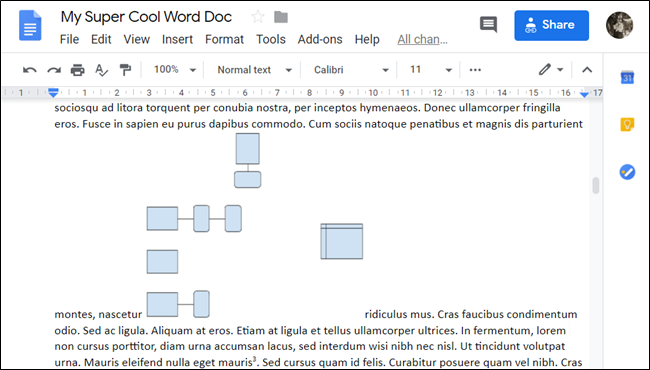Open the font size 11 dropdown

click(x=430, y=70)
